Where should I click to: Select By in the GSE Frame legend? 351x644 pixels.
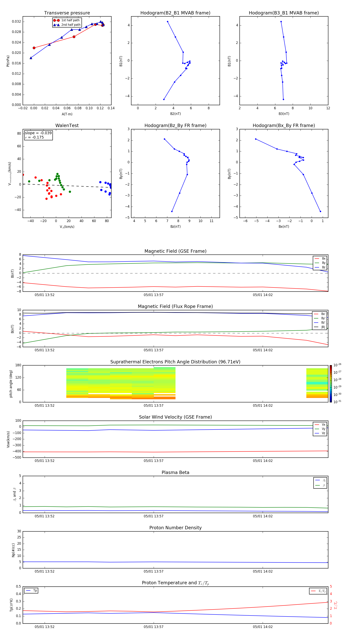coord(320,263)
